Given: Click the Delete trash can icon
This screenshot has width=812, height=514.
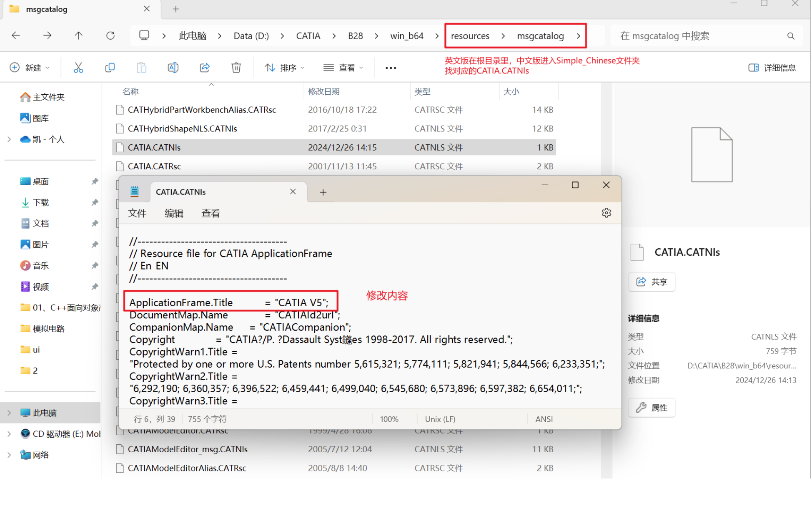Looking at the screenshot, I should click(236, 68).
